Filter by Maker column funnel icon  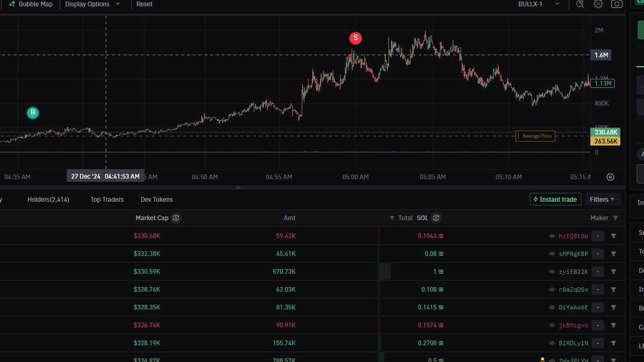[x=615, y=218]
